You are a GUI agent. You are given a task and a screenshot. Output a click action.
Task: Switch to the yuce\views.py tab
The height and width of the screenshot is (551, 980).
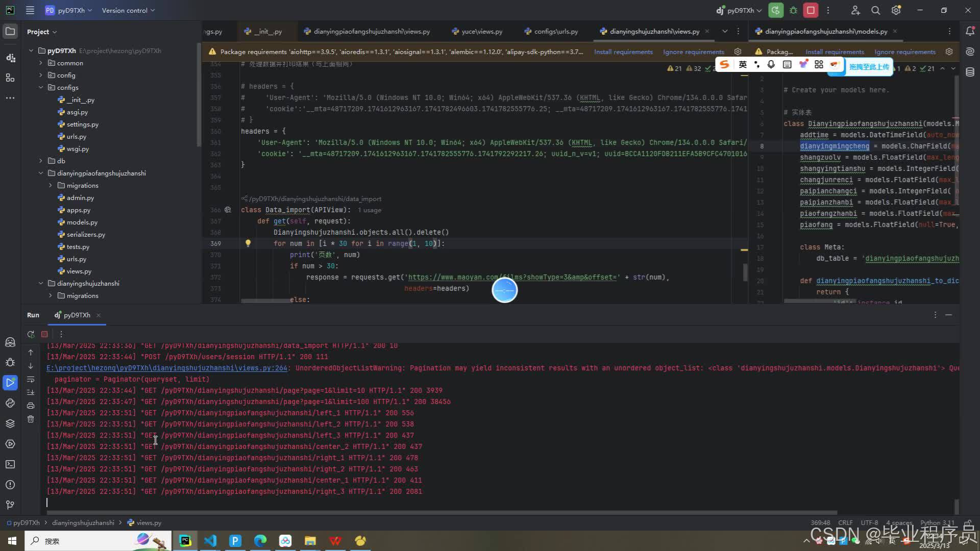pos(481,31)
